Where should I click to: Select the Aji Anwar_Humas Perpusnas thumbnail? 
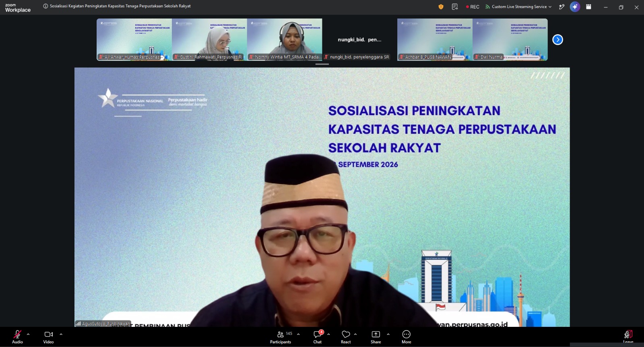134,39
